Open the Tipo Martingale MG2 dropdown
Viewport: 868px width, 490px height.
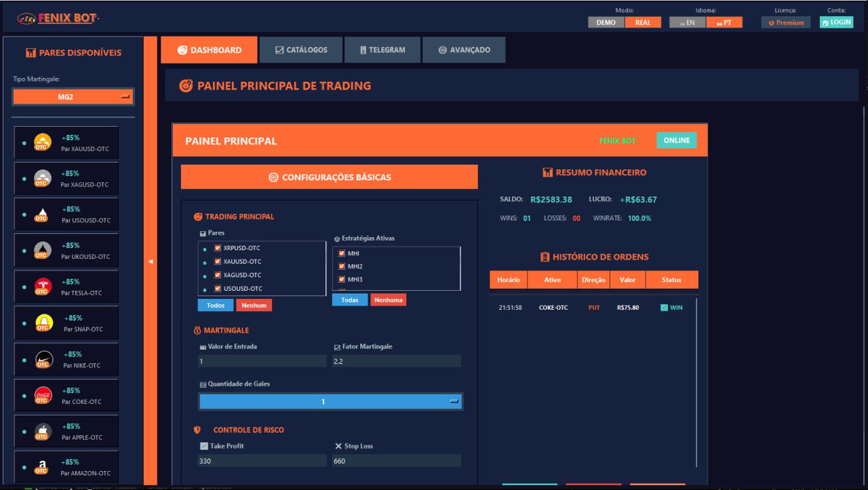[73, 96]
